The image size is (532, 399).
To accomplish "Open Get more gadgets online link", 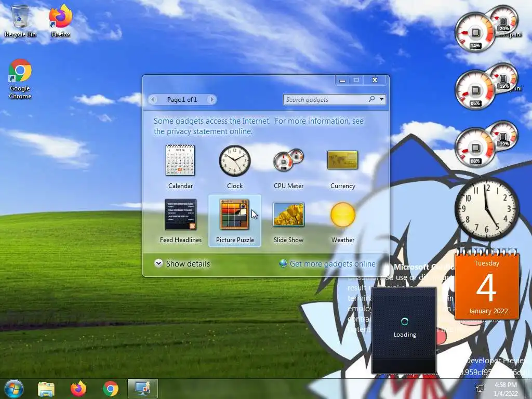I will click(332, 263).
